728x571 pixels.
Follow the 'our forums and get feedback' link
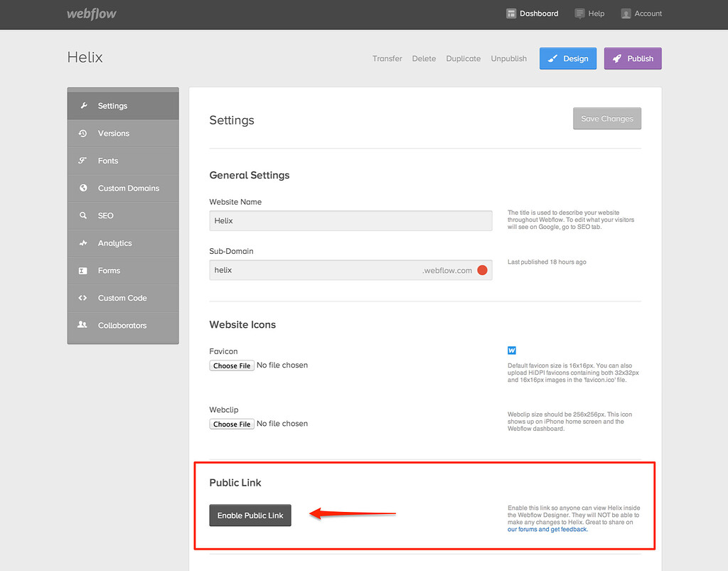pos(547,529)
